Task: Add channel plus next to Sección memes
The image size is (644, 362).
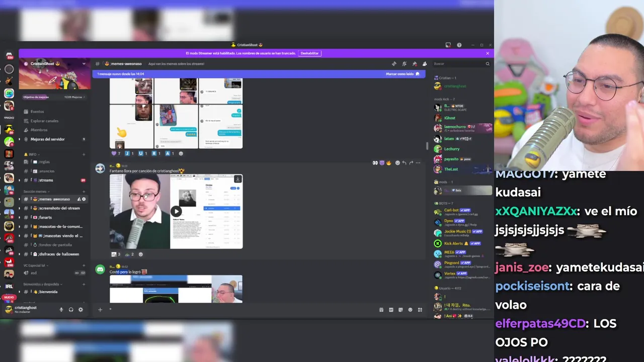Action: pyautogui.click(x=84, y=192)
